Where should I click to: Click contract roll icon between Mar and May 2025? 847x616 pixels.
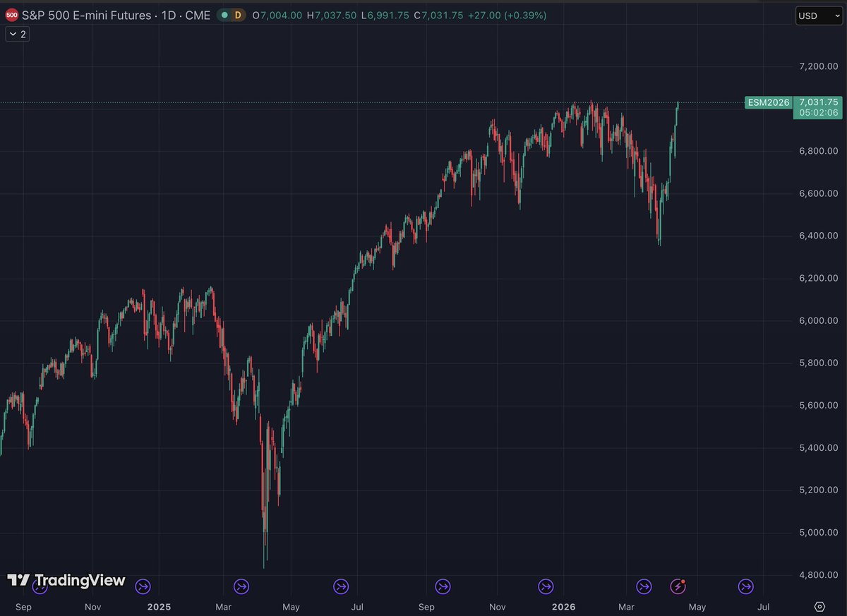(x=242, y=586)
